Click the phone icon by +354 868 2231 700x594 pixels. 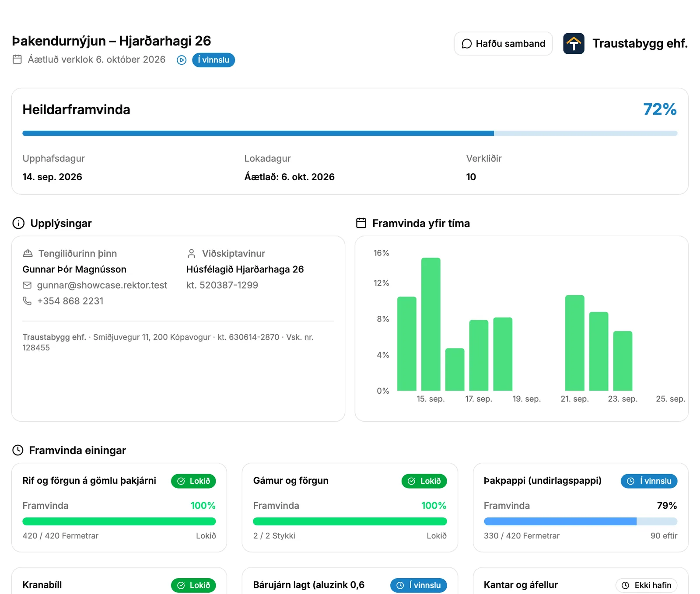(27, 301)
